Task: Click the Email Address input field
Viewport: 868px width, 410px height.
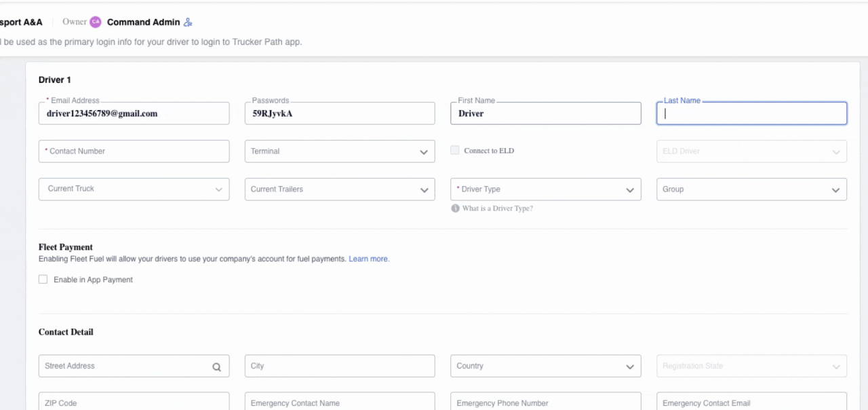Action: tap(134, 113)
